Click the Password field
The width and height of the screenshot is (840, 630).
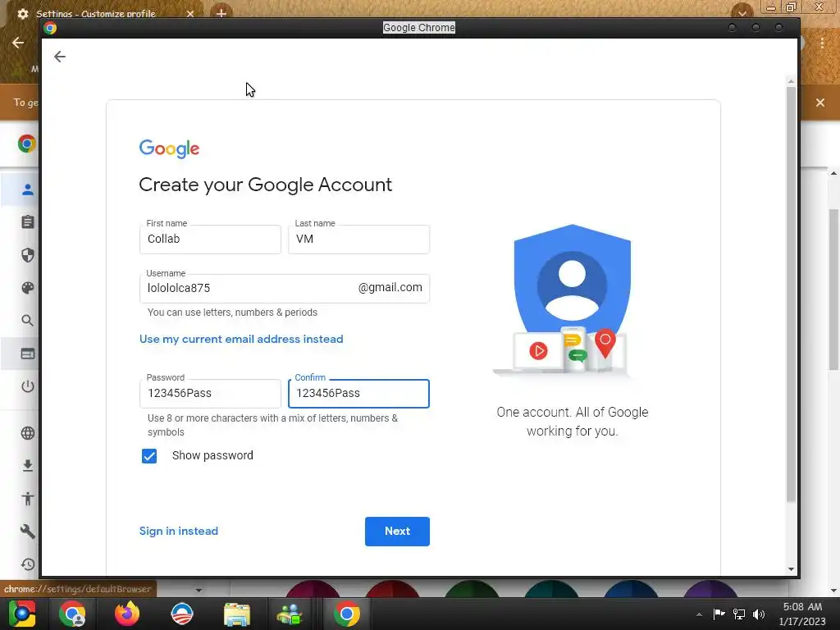click(x=210, y=393)
